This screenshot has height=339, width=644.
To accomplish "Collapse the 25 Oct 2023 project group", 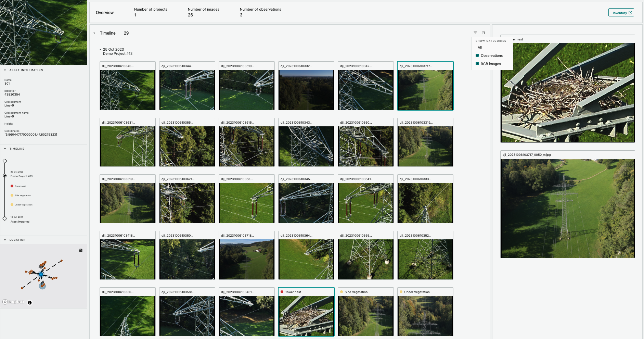I will click(x=100, y=50).
